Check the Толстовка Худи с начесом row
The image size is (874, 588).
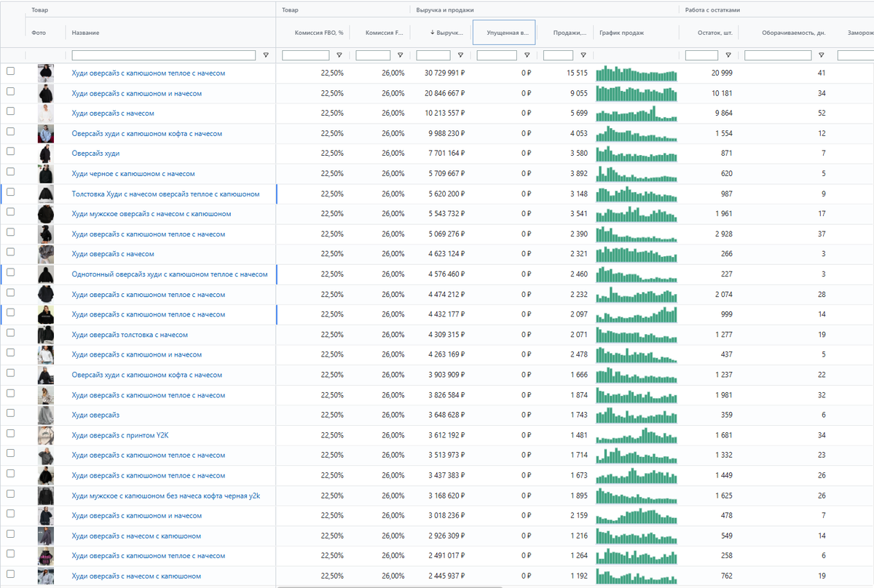pyautogui.click(x=10, y=192)
